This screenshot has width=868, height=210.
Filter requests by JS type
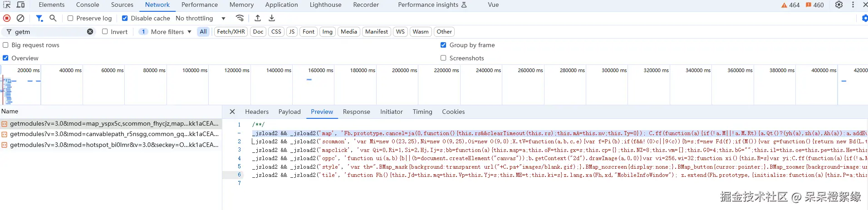coord(292,32)
